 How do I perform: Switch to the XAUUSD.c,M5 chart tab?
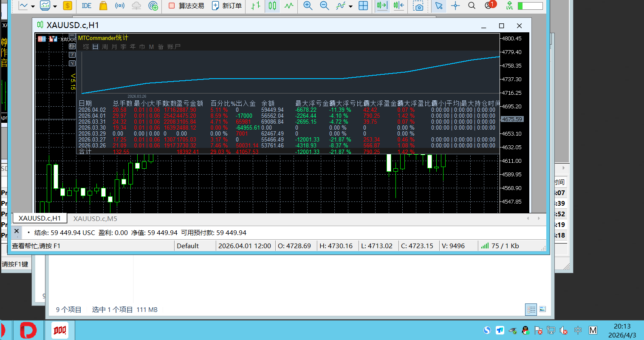click(95, 218)
